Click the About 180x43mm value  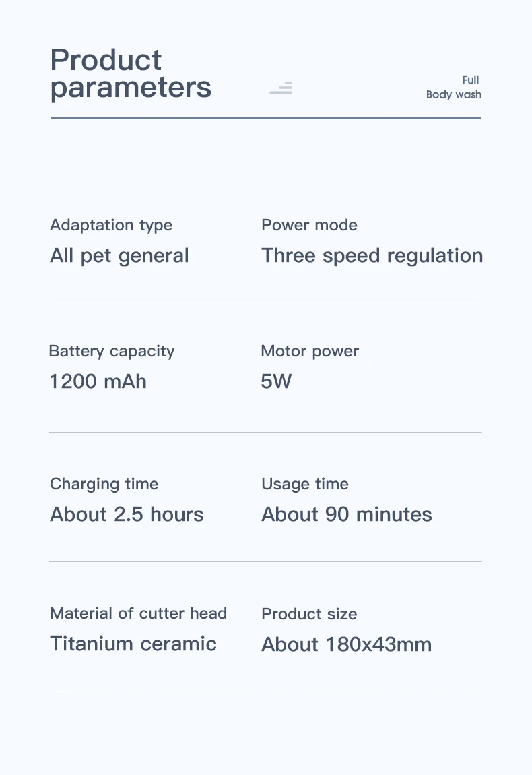click(x=347, y=644)
